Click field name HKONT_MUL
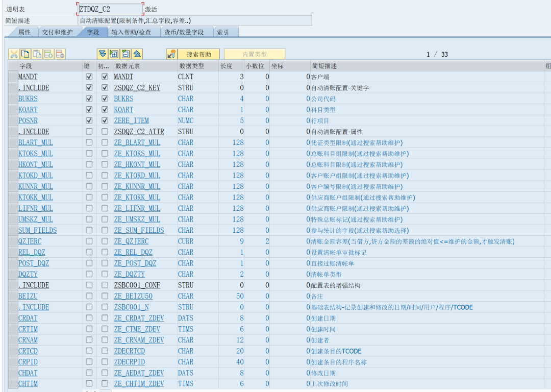The height and width of the screenshot is (392, 551). [x=36, y=164]
